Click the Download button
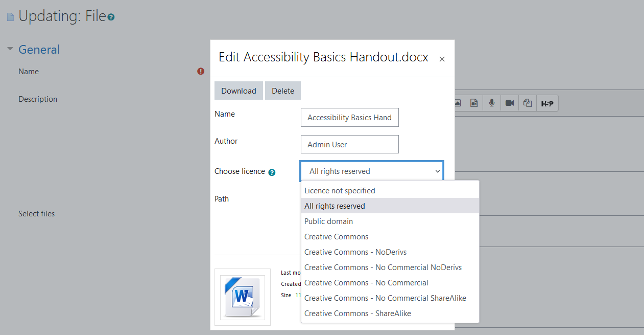Image resolution: width=644 pixels, height=335 pixels. tap(238, 91)
